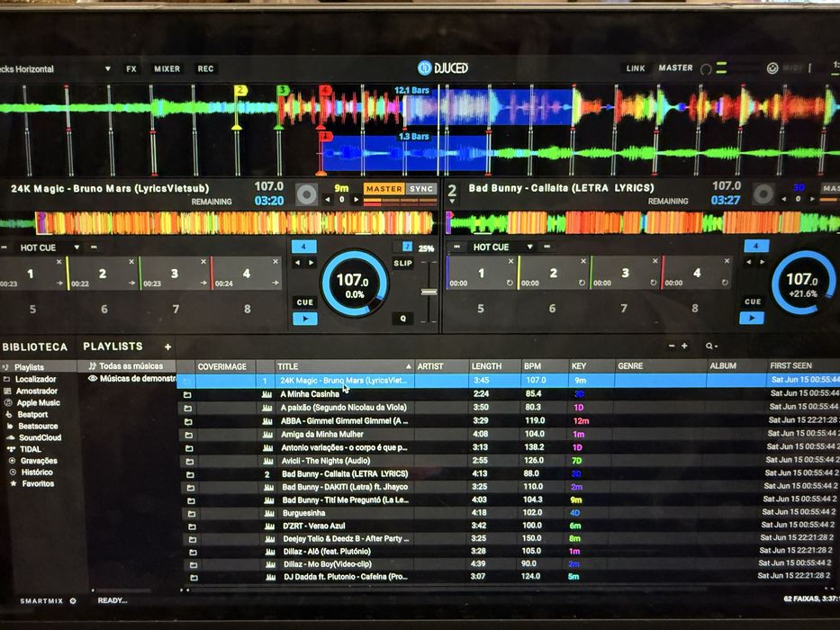Shift deck 1 key down with left arrow

[x=328, y=200]
